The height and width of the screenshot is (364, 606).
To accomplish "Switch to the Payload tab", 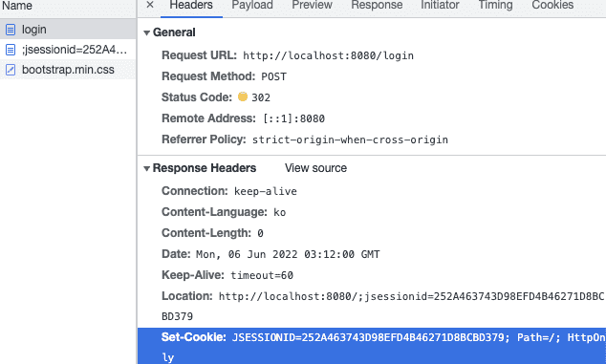I will [x=252, y=6].
